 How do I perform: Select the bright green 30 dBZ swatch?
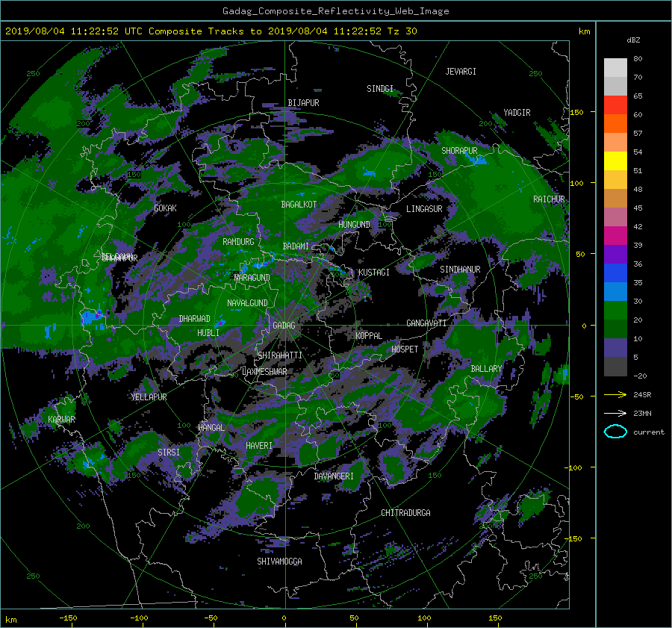coord(615,311)
